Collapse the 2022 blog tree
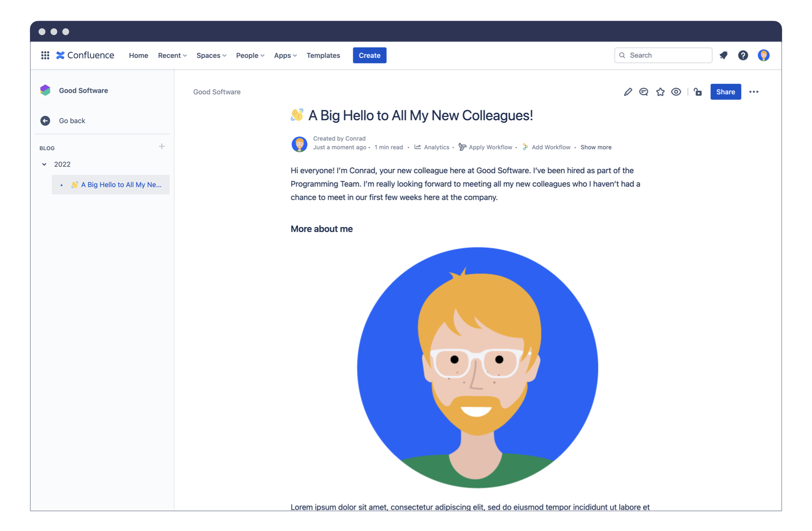812x531 pixels. 44,164
